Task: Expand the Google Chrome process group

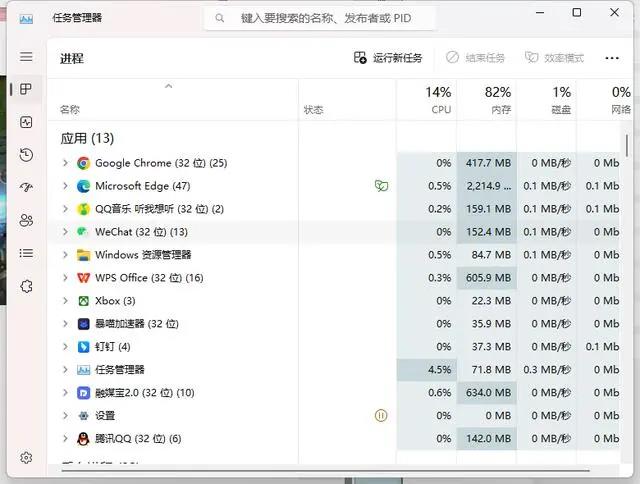Action: coord(65,163)
